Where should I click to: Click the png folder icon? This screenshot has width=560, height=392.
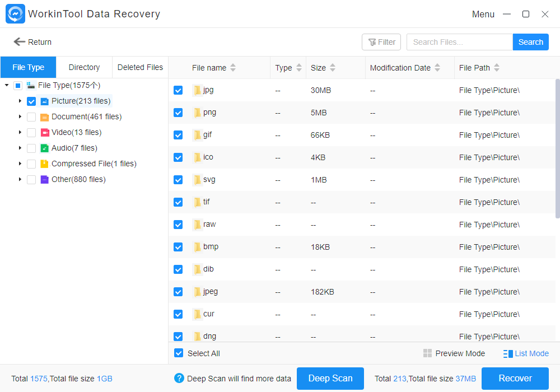tap(198, 113)
